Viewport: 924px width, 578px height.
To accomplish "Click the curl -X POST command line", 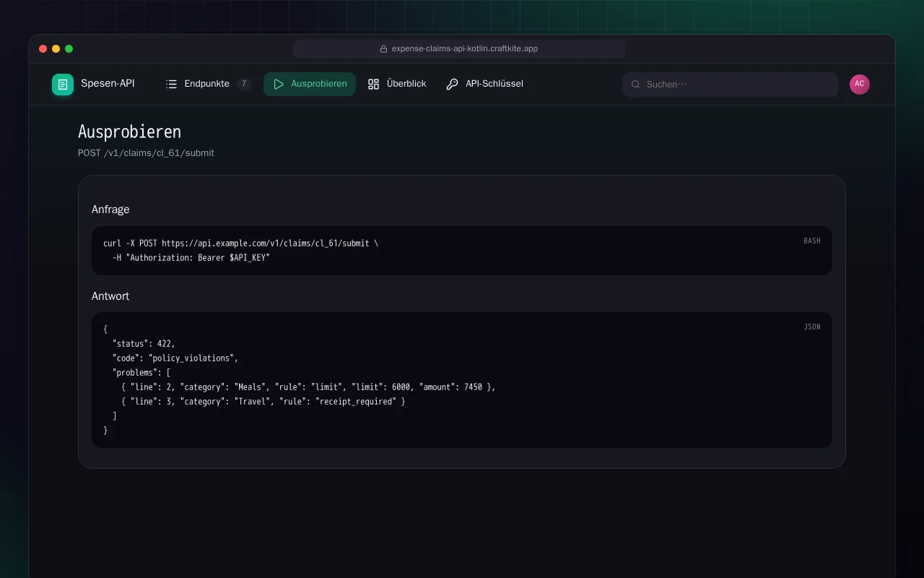I will coord(241,243).
